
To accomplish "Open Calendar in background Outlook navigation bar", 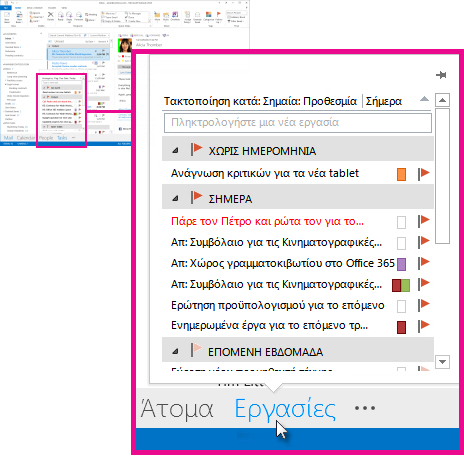I will [x=25, y=138].
